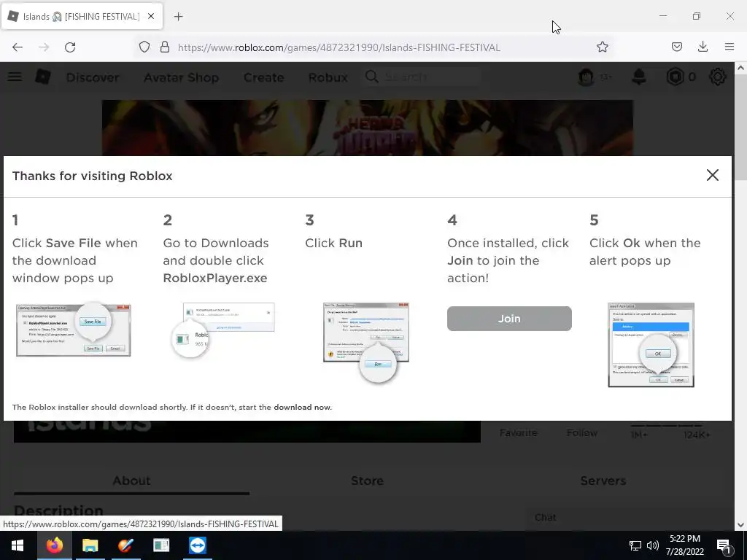The width and height of the screenshot is (747, 560).
Task: Select the Islands FISHING FESTIVAL tab
Action: (x=82, y=16)
